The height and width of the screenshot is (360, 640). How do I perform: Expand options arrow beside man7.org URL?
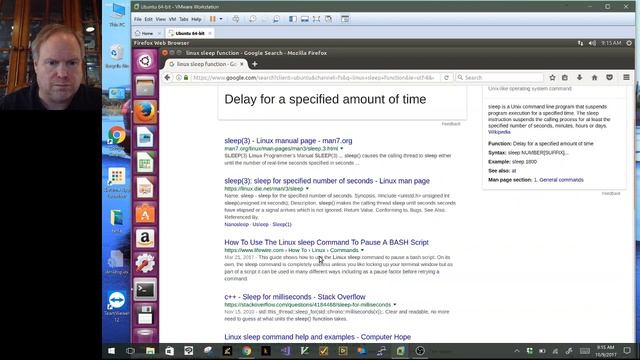click(342, 149)
